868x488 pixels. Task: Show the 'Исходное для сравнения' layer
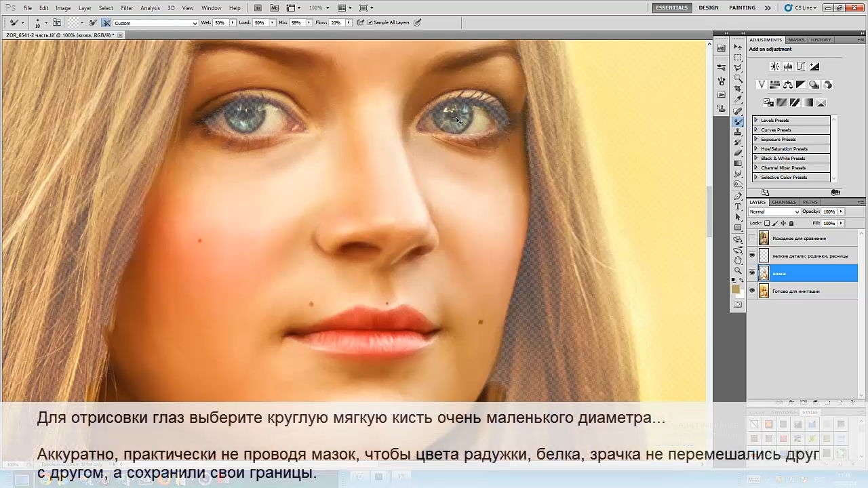[x=752, y=239]
